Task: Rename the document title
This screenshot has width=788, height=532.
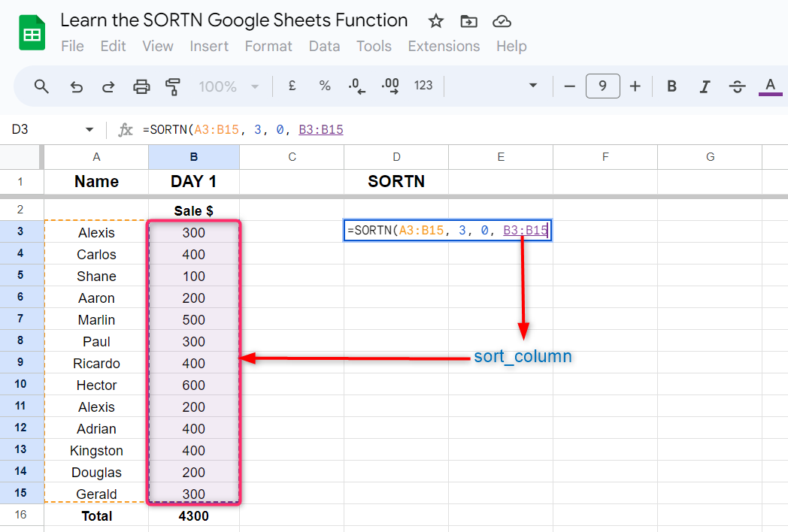Action: [x=234, y=20]
